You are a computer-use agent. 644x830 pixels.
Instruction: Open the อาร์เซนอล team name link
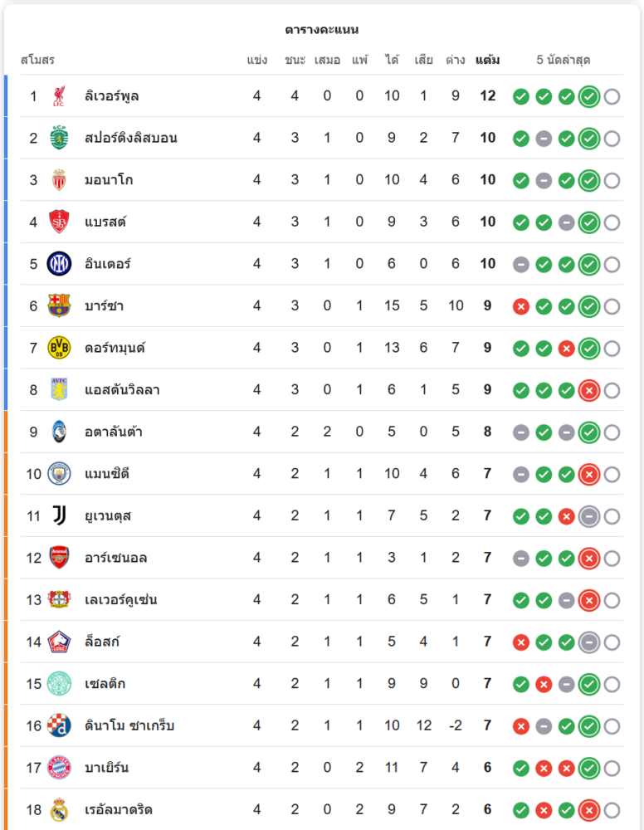click(x=115, y=558)
